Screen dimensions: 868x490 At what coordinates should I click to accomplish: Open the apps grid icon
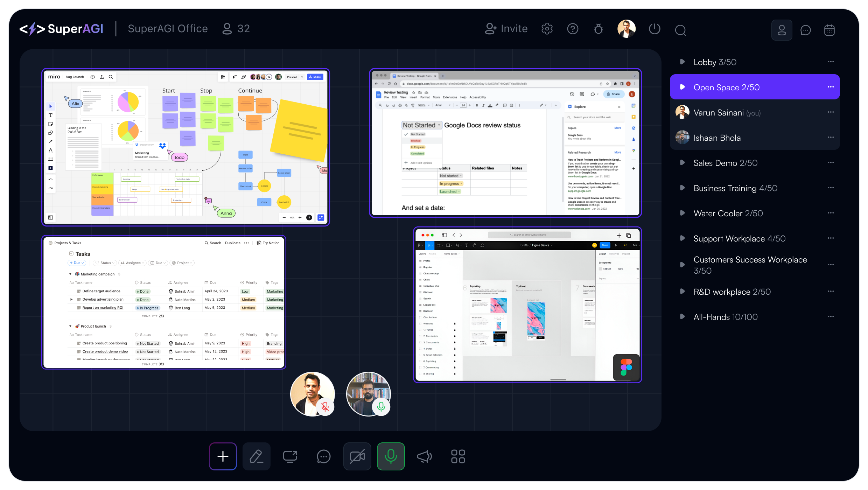pyautogui.click(x=458, y=456)
